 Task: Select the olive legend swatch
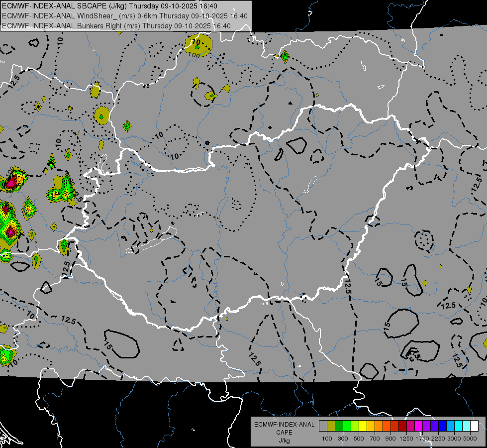[331, 426]
